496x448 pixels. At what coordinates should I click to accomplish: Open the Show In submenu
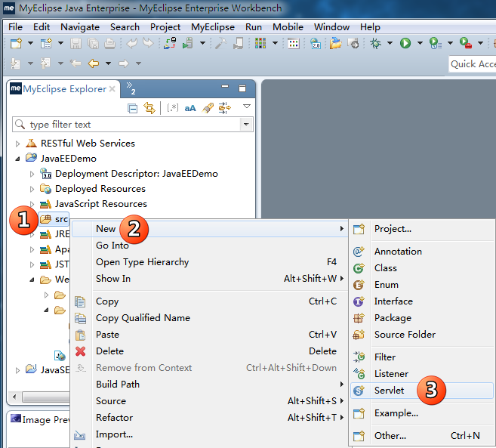coord(210,279)
